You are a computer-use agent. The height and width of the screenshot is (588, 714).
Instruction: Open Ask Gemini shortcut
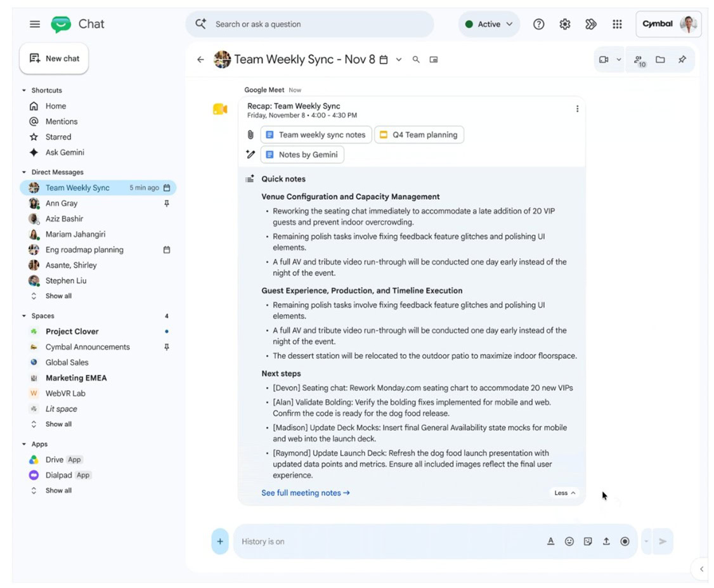(x=65, y=153)
